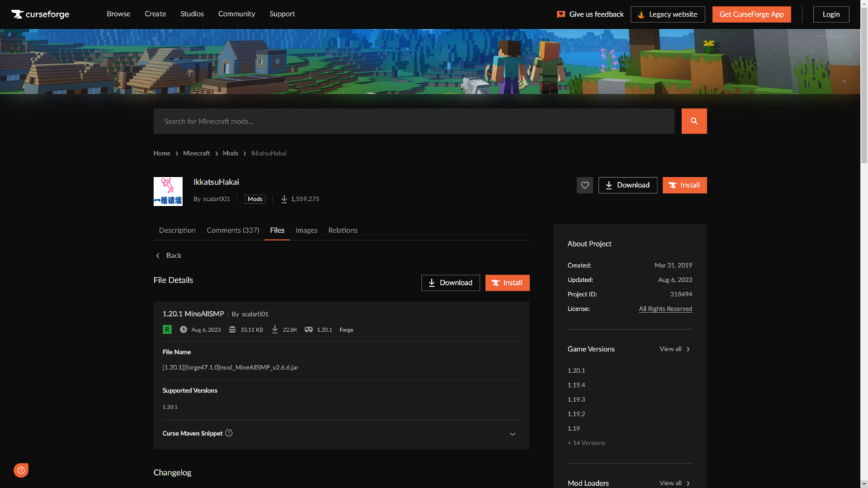View all Mod Loaders
This screenshot has height=488, width=868.
tap(675, 483)
